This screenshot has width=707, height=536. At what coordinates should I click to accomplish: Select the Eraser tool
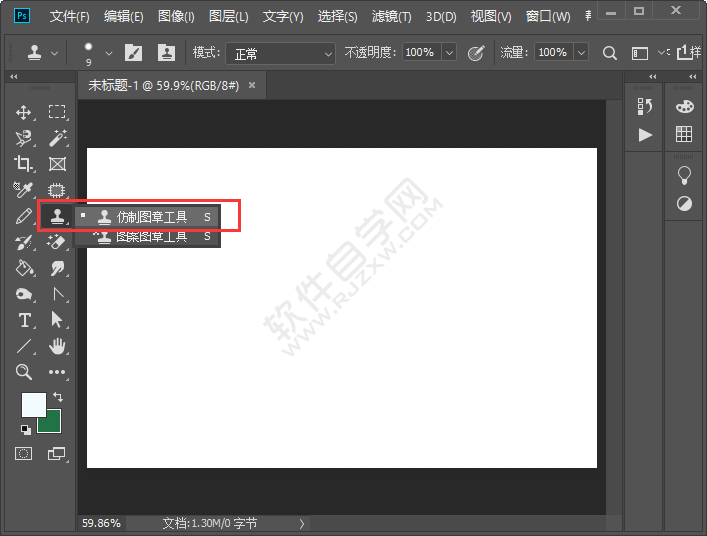[x=57, y=242]
